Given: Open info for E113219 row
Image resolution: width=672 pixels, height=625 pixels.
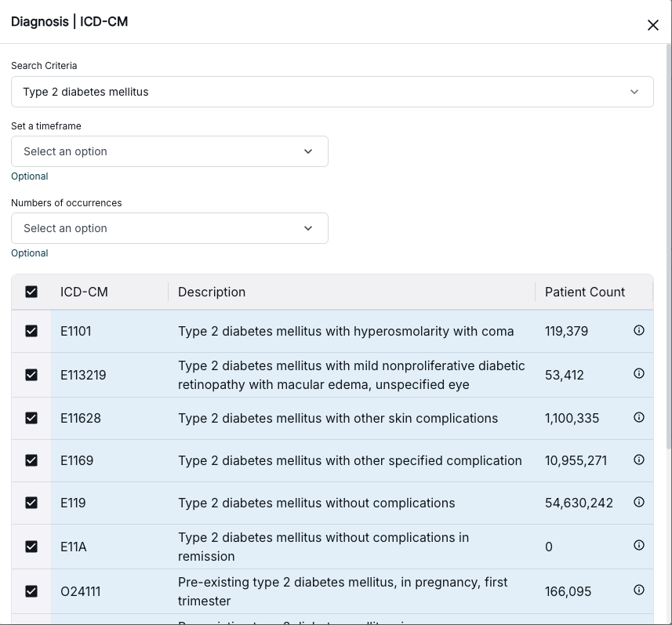Looking at the screenshot, I should 638,373.
